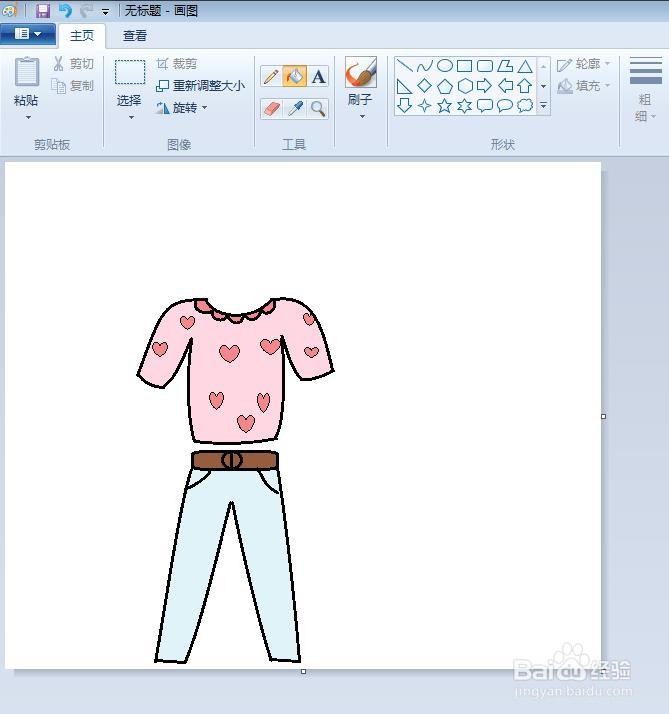
Task: Select the Down arrow shape
Action: pyautogui.click(x=404, y=106)
